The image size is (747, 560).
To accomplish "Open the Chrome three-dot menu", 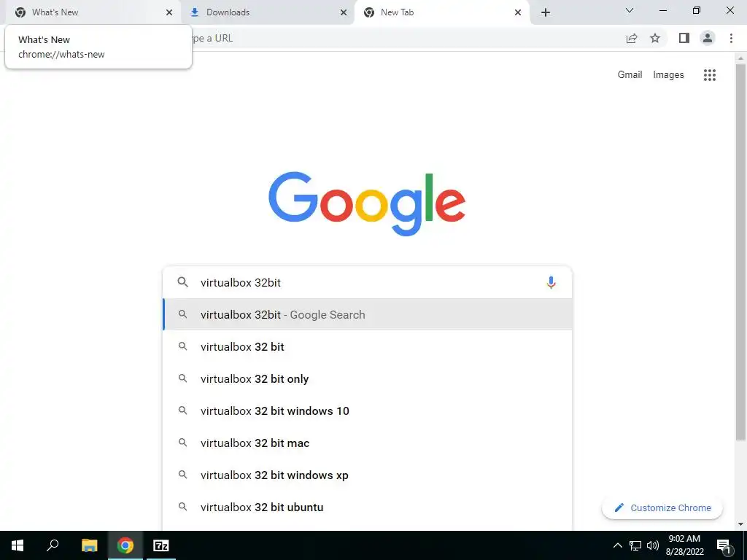I will [731, 38].
